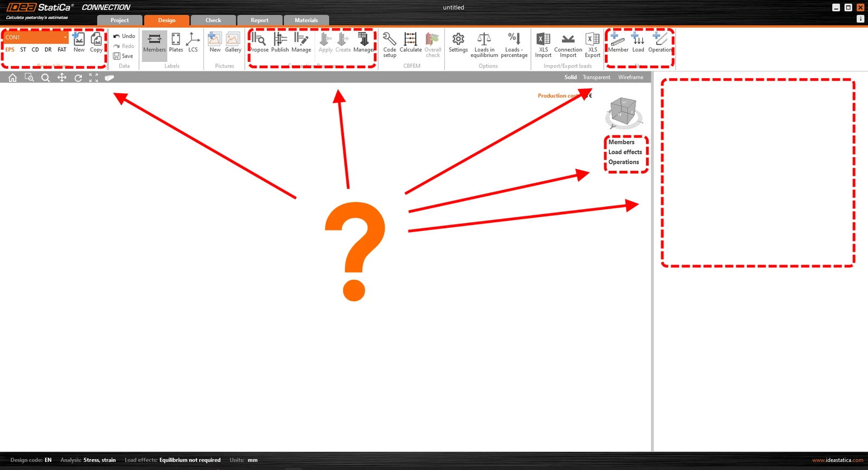Click the Units mm status entry
The width and height of the screenshot is (868, 470).
tap(244, 460)
